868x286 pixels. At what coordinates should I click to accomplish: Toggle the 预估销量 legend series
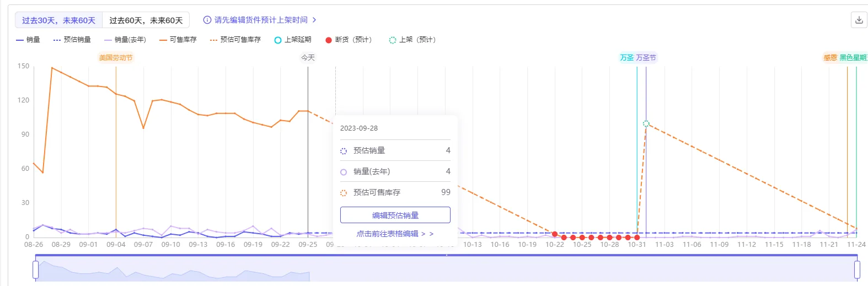tap(72, 40)
